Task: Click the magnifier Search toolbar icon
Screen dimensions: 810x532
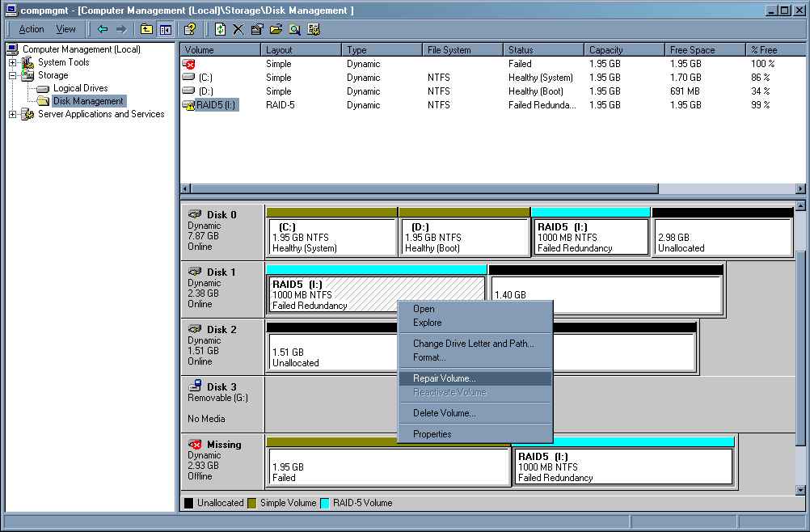Action: 294,29
